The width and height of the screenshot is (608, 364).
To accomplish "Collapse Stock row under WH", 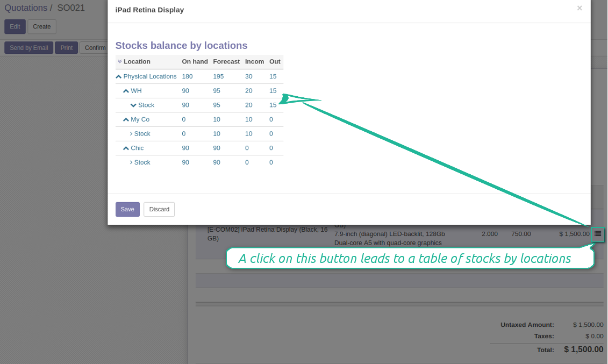I will click(x=133, y=105).
